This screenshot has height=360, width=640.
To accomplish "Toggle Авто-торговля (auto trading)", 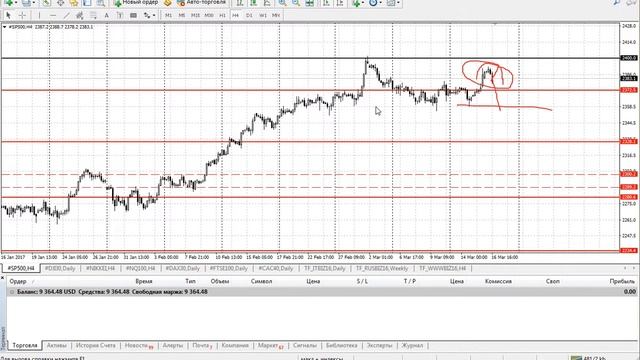I will [201, 2].
